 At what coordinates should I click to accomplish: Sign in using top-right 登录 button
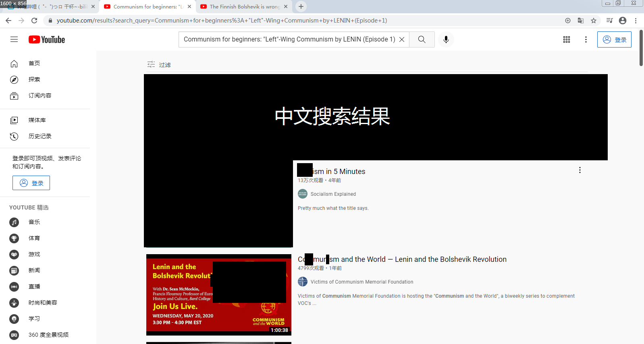[614, 39]
